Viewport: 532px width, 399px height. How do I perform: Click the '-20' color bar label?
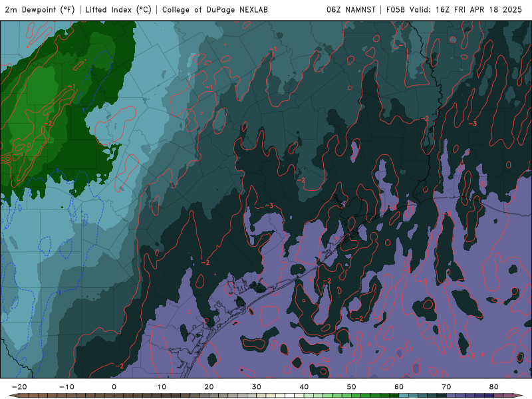tap(19, 387)
